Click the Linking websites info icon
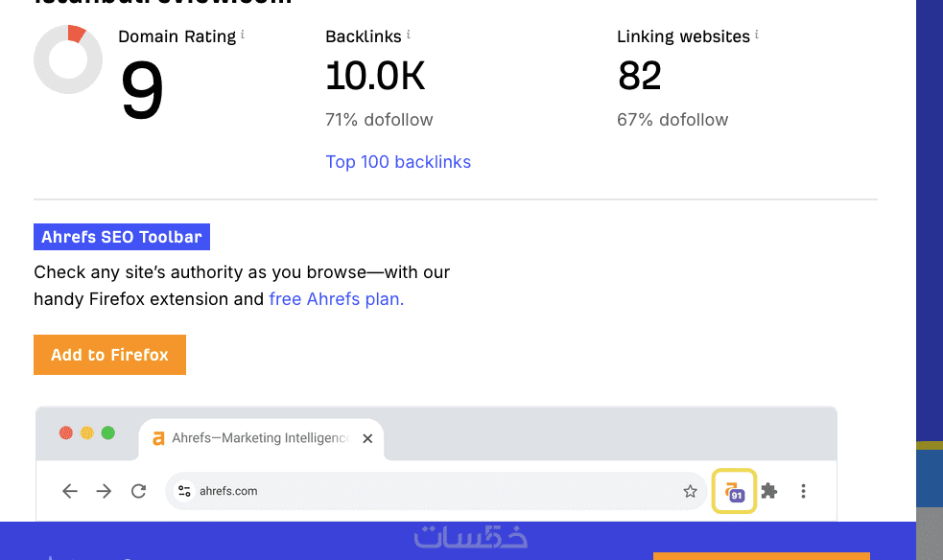This screenshot has height=560, width=943. [x=757, y=35]
